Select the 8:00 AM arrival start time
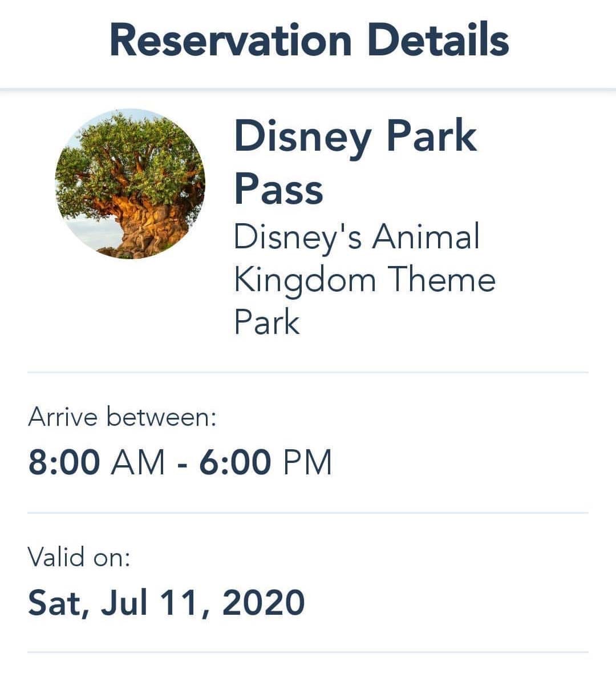Image resolution: width=616 pixels, height=673 pixels. [x=96, y=462]
